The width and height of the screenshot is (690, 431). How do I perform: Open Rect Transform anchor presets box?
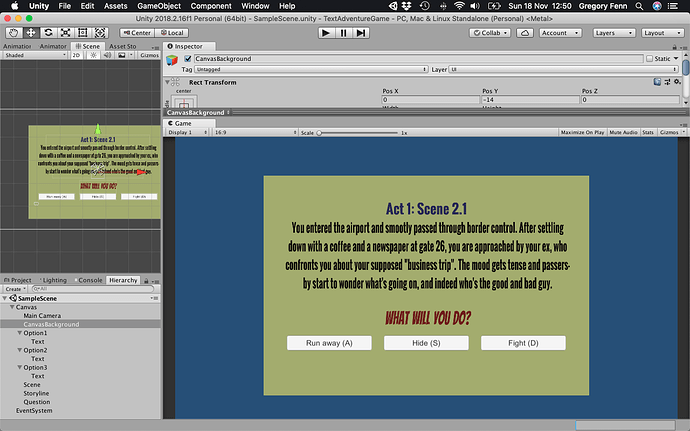click(x=184, y=103)
